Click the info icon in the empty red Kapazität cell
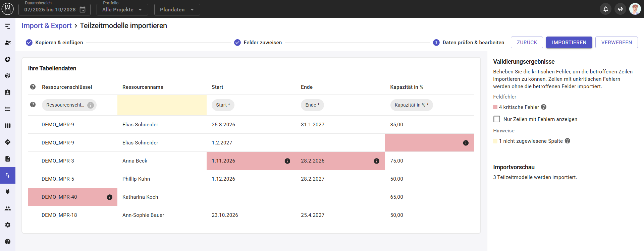 (x=466, y=143)
